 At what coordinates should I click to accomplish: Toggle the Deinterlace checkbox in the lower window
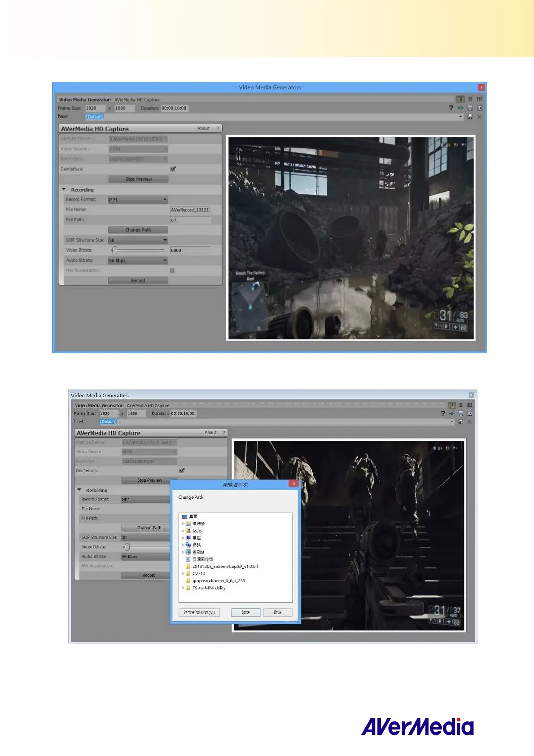(x=182, y=471)
